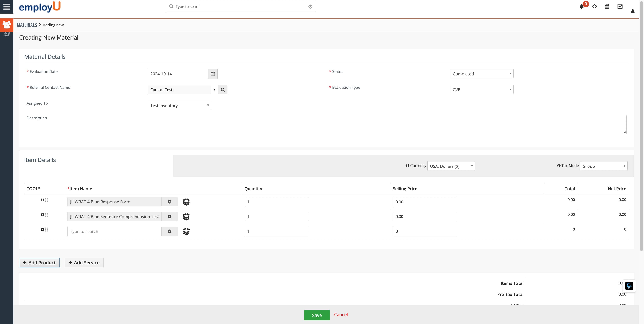Open the Evaluation Date calendar picker

(213, 74)
